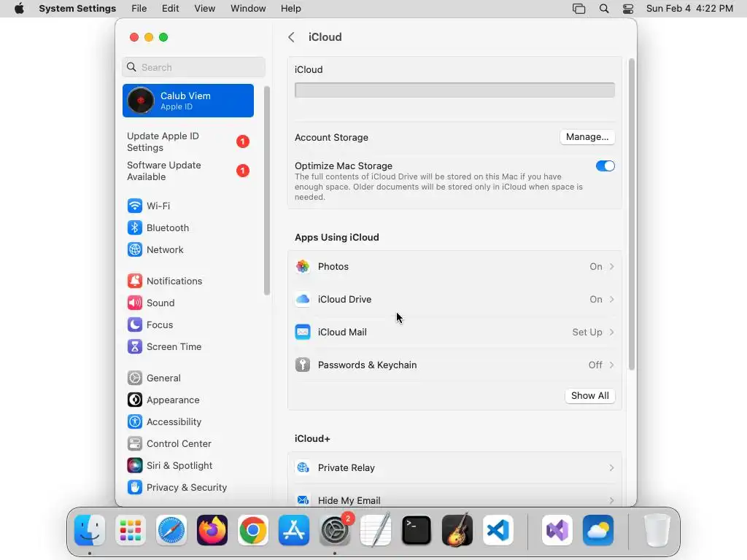
Task: Open Visual Studio Code from the Dock
Action: tap(498, 531)
